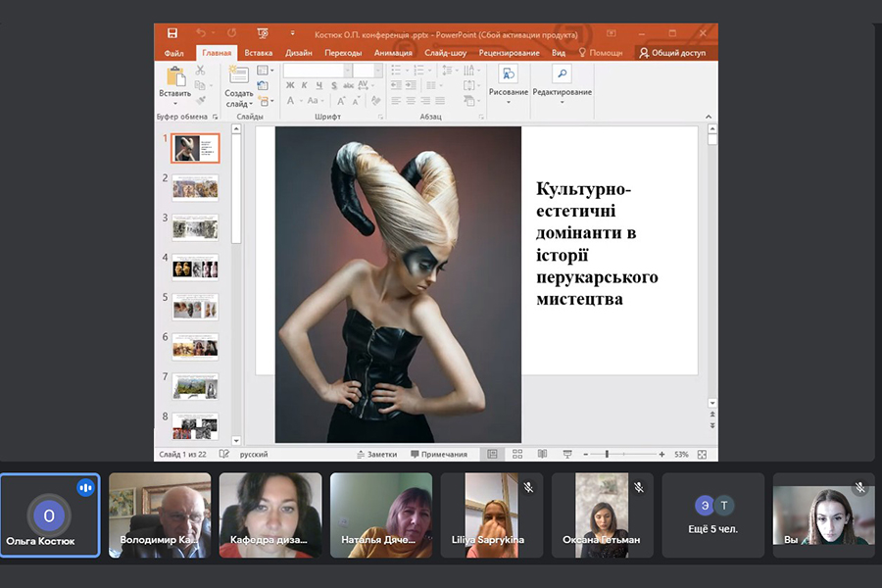Open the font name combo box

pyautogui.click(x=316, y=71)
